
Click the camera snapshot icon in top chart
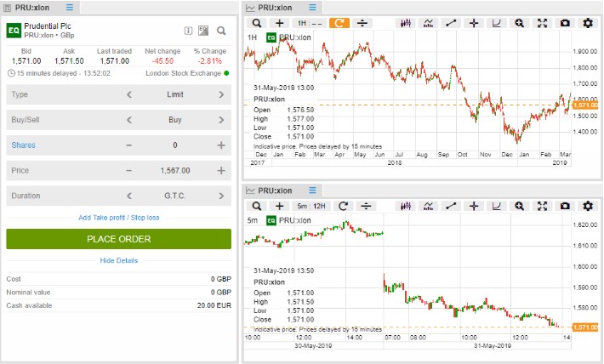coord(565,23)
